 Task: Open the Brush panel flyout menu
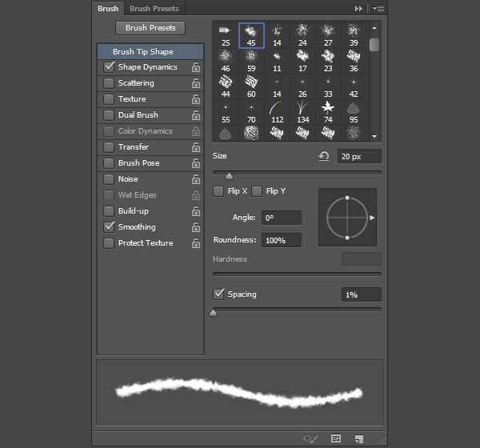pyautogui.click(x=378, y=8)
